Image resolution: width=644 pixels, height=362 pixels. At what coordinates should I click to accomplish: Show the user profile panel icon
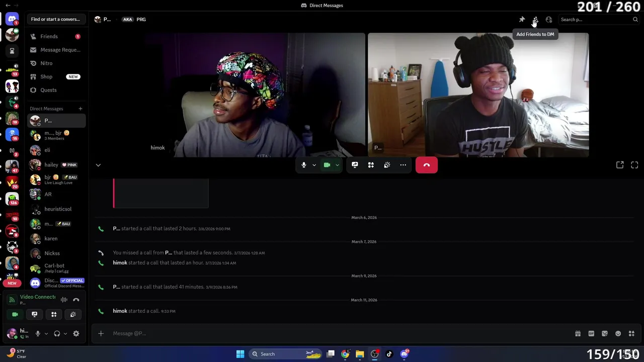pyautogui.click(x=549, y=20)
